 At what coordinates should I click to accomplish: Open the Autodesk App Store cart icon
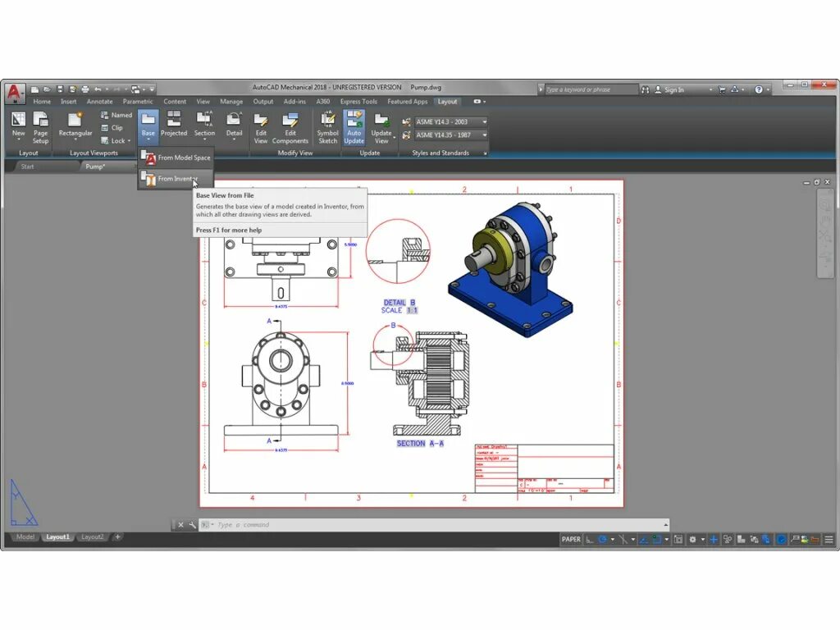(722, 90)
